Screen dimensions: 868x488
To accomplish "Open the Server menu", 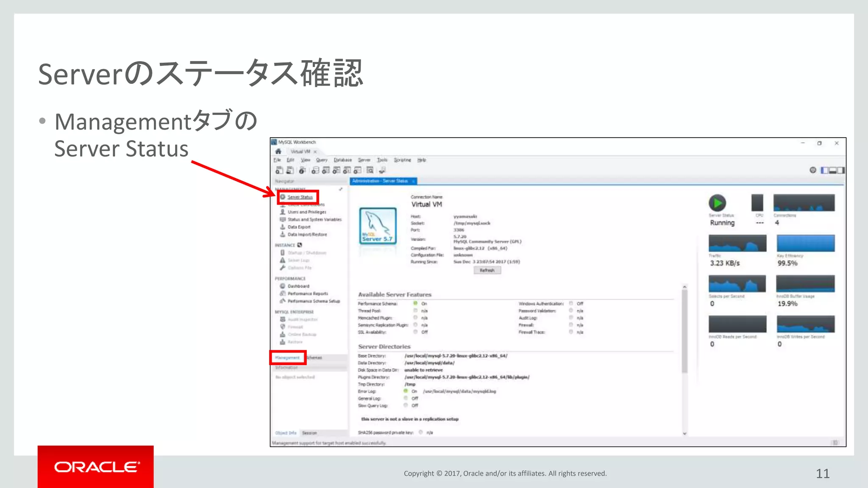I will pos(364,160).
